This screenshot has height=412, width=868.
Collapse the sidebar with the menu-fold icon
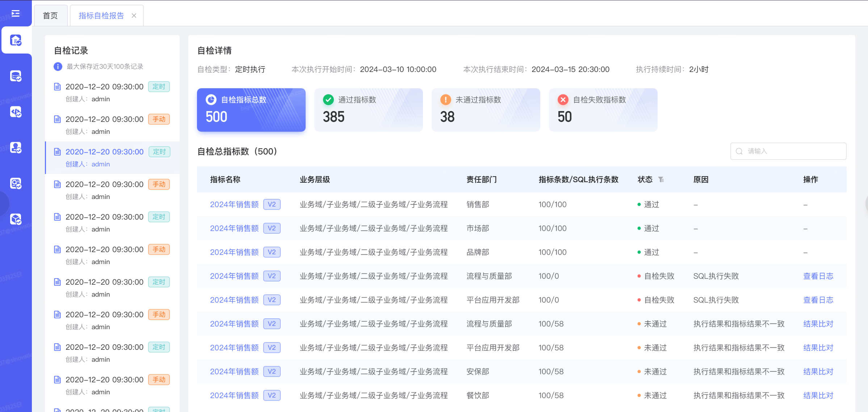16,13
